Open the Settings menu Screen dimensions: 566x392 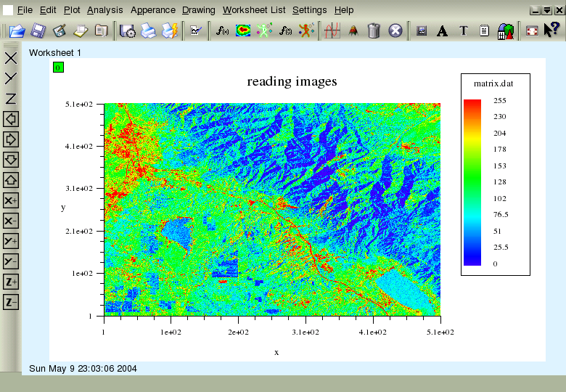[309, 10]
